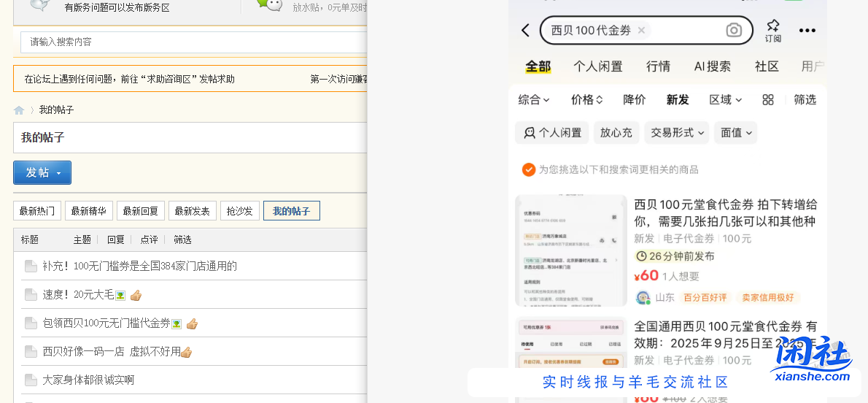The height and width of the screenshot is (403, 868).
Task: Select the 最新回复 forum tab
Action: (140, 211)
